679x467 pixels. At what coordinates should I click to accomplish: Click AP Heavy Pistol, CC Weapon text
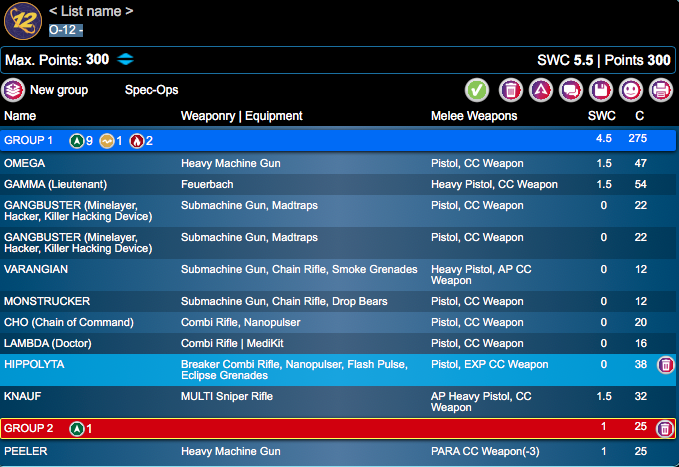click(481, 402)
